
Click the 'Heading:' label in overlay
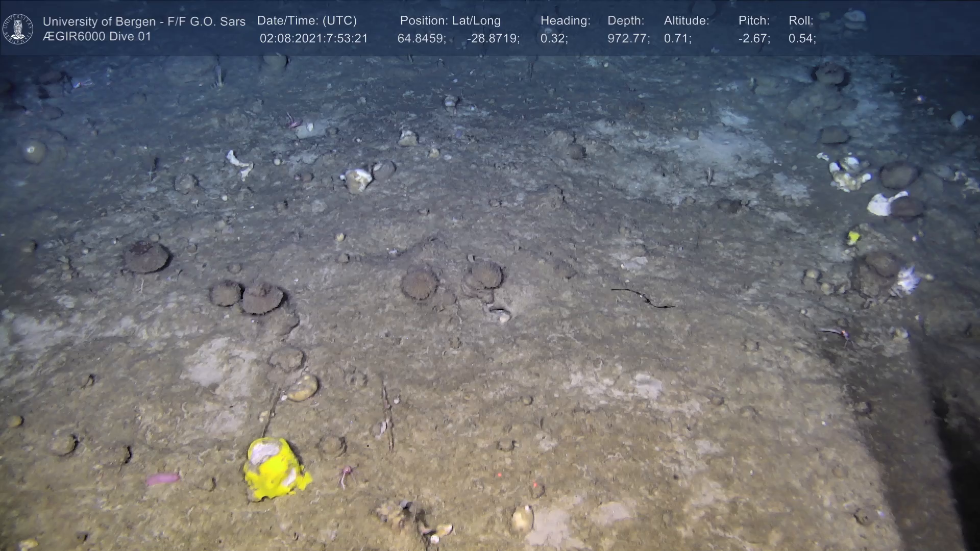tap(565, 21)
